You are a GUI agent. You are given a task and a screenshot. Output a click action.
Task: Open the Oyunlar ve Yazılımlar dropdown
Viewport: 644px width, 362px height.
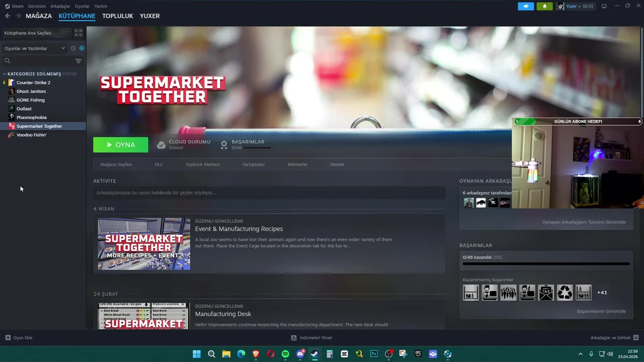[x=34, y=48]
